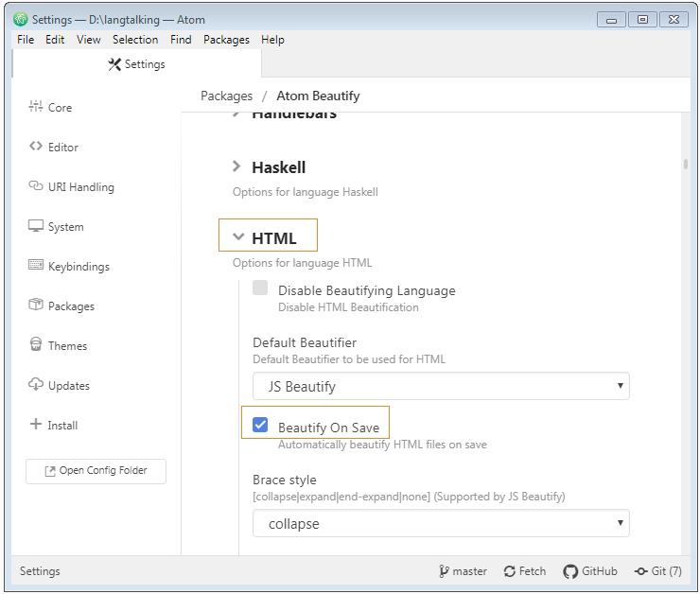This screenshot has width=700, height=594.
Task: Click the Editor code brackets icon
Action: [x=36, y=146]
